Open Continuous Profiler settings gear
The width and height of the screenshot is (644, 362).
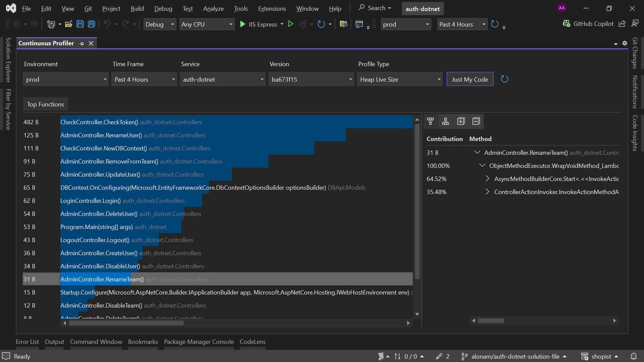(625, 43)
